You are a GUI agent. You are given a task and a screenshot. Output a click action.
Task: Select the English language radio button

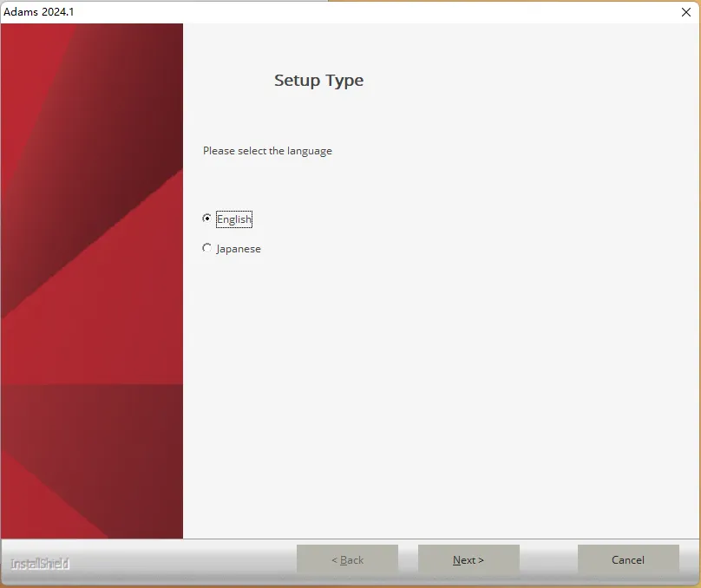(206, 219)
